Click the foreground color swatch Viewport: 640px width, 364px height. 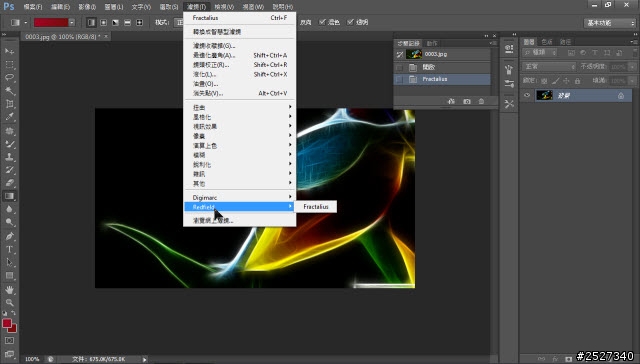[7, 323]
